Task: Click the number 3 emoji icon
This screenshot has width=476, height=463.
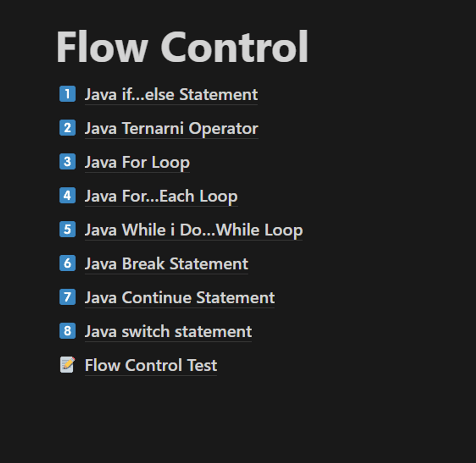Action: (67, 162)
